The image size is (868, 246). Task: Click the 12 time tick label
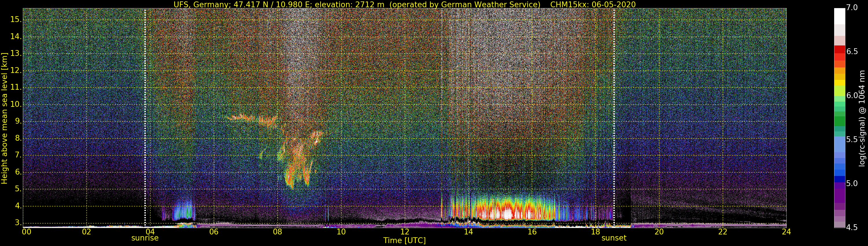tap(405, 232)
